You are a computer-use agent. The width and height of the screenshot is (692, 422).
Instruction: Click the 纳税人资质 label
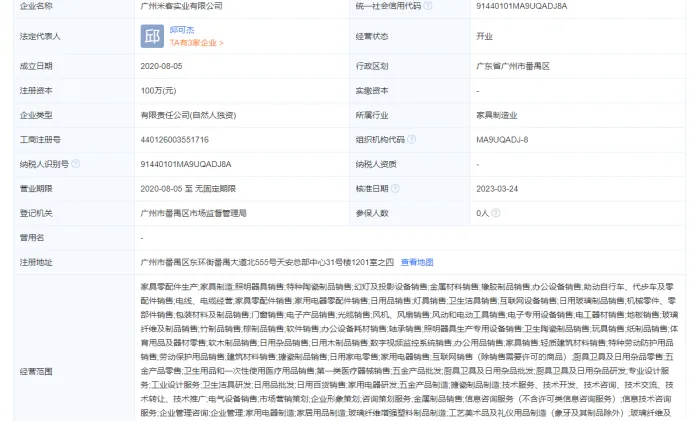[x=376, y=164]
